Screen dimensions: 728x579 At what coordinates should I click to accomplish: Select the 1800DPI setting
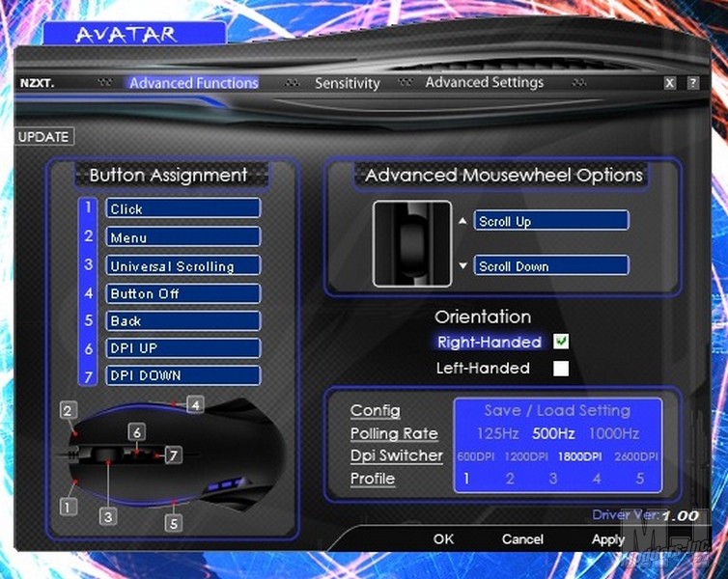tap(580, 456)
